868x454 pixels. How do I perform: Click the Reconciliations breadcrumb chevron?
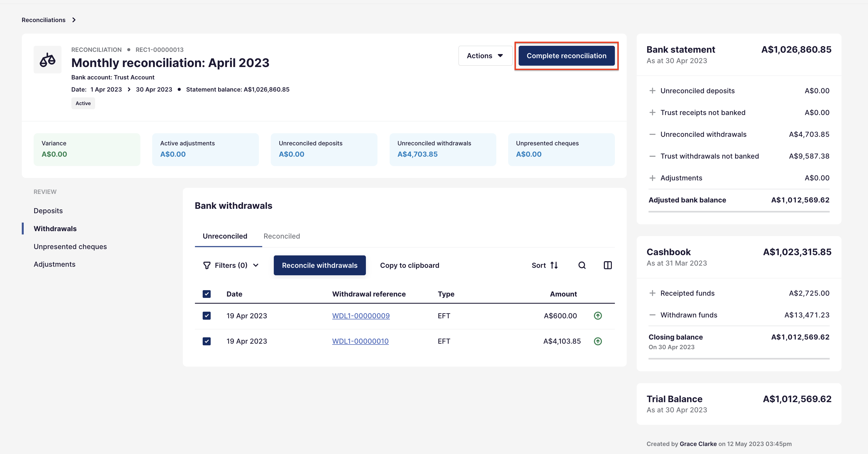[x=74, y=20]
